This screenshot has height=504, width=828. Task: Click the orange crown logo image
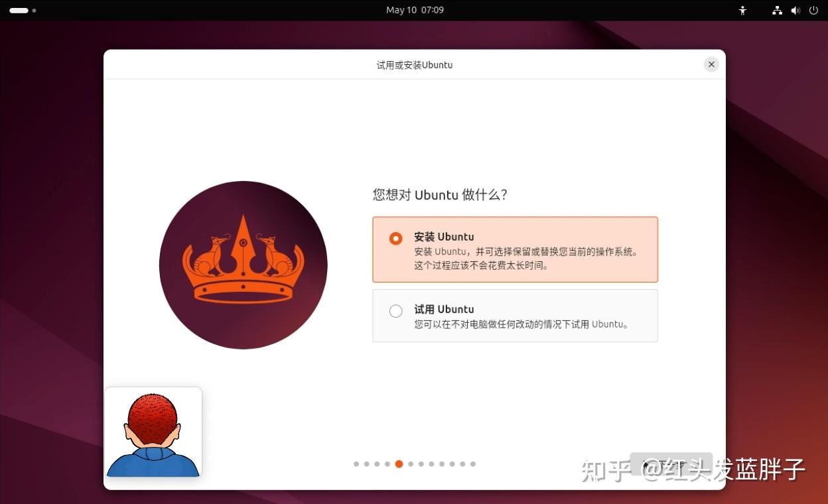[243, 265]
